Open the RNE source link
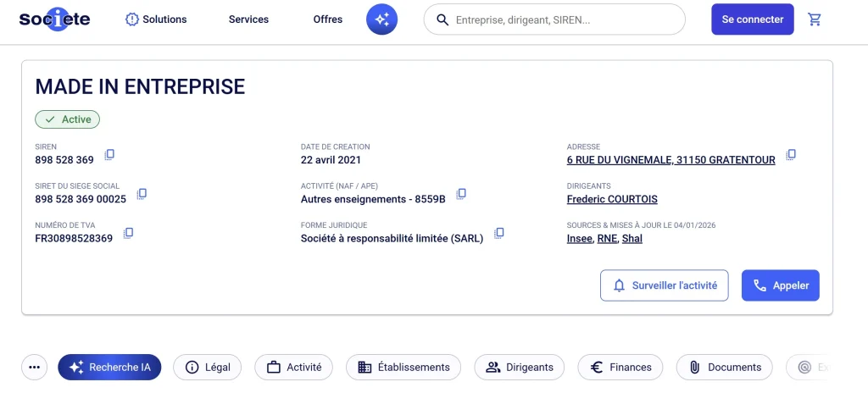Viewport: 868px width, 393px height. 607,239
